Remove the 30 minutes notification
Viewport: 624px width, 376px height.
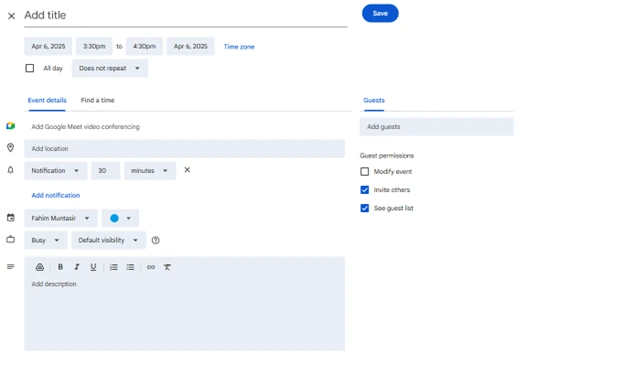tap(187, 170)
